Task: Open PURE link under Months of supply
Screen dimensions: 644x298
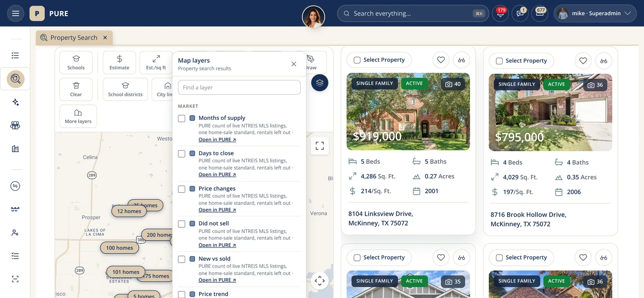Action: (x=217, y=140)
